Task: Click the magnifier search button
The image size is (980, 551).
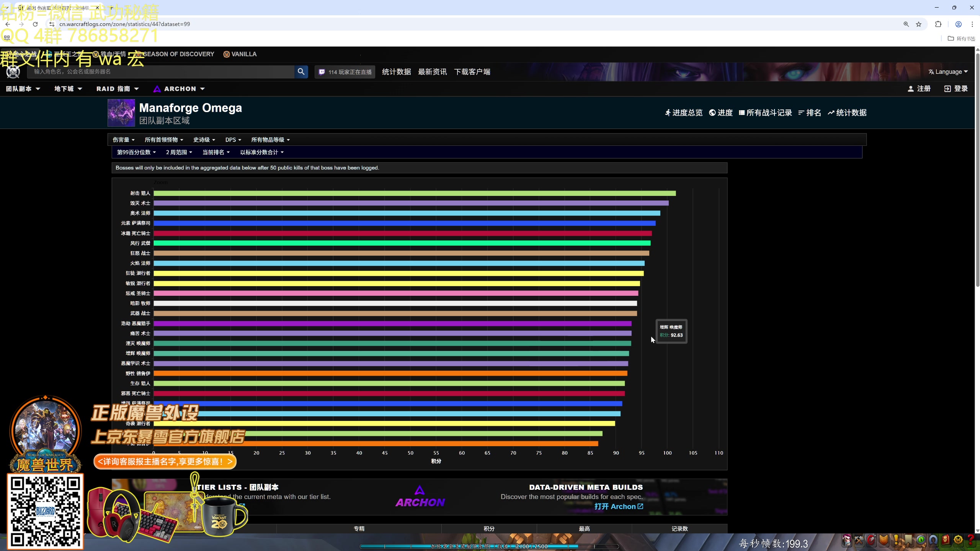Action: pyautogui.click(x=301, y=72)
